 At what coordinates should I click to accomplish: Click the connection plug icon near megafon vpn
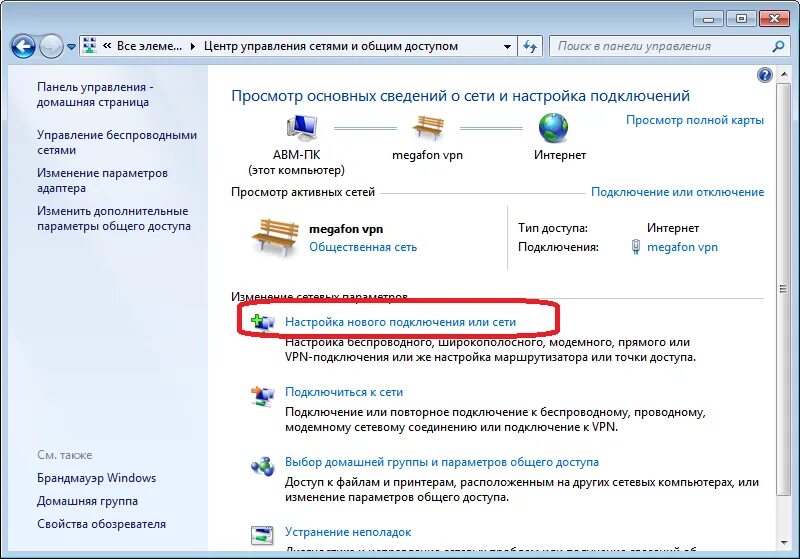tap(636, 247)
